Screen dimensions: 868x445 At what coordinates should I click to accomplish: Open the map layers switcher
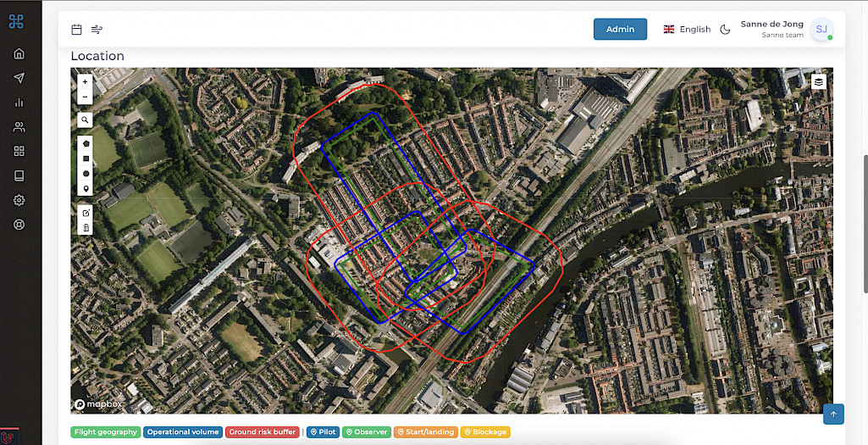point(819,81)
